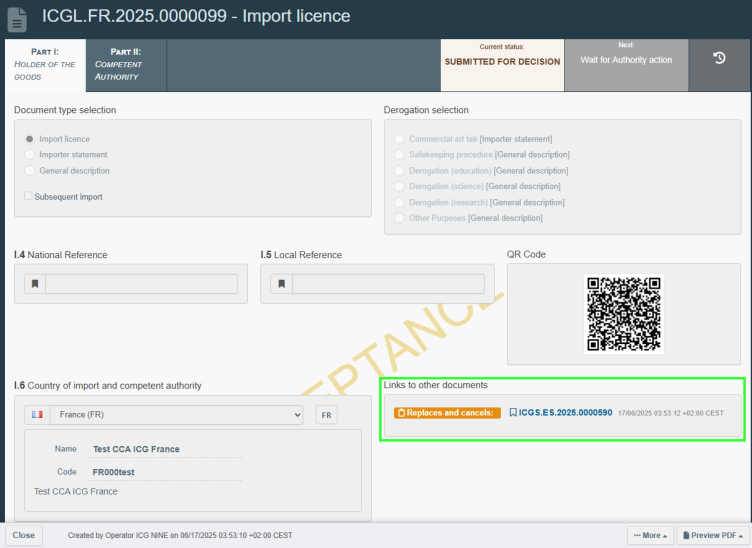Click bookmark icon beside ICGS.ES.2025.0000590
752x548 pixels.
click(x=513, y=412)
